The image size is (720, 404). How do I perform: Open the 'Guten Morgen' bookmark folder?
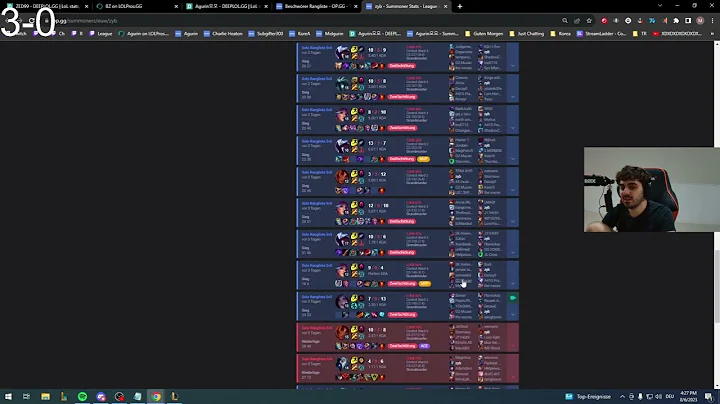pyautogui.click(x=484, y=34)
